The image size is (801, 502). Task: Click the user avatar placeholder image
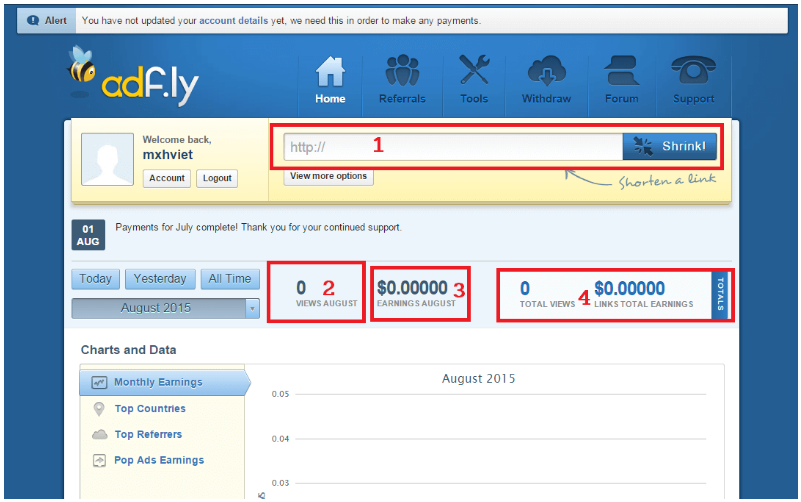coord(107,159)
